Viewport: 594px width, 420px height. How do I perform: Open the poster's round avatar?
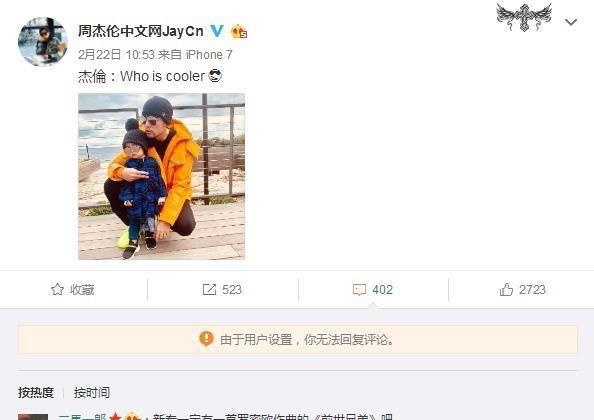click(x=43, y=41)
